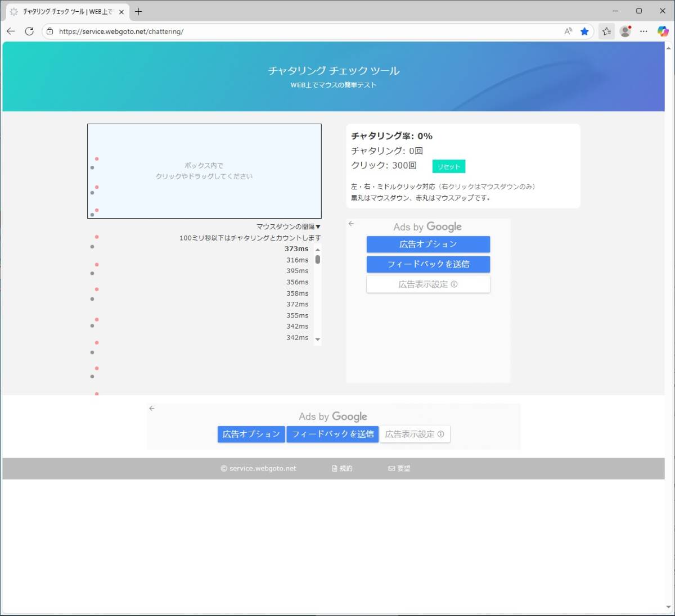Select the チャタリング チェック ツール browser tab

pos(67,11)
